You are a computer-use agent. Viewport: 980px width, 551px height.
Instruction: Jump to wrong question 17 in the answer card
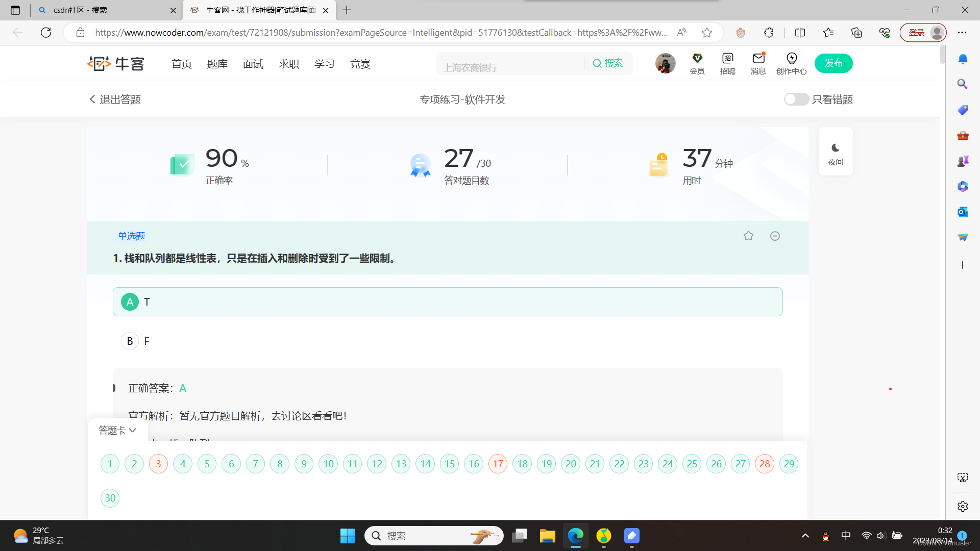tap(498, 464)
